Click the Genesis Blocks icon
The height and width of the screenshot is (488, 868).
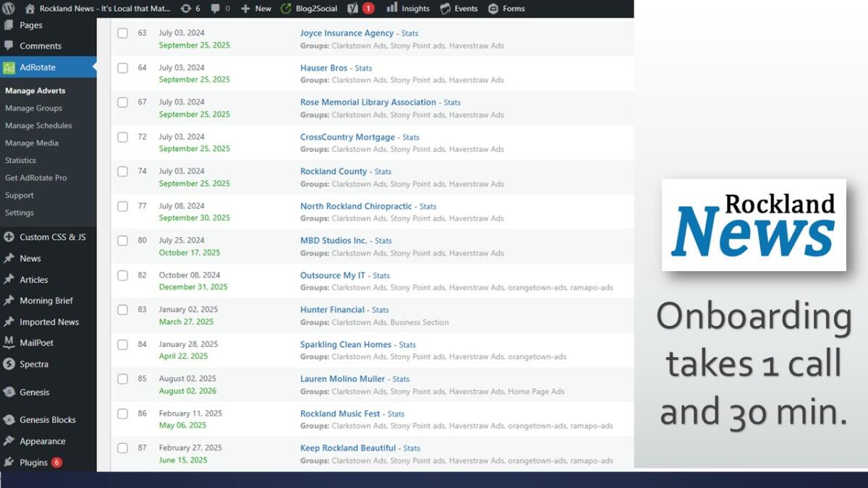[x=9, y=419]
